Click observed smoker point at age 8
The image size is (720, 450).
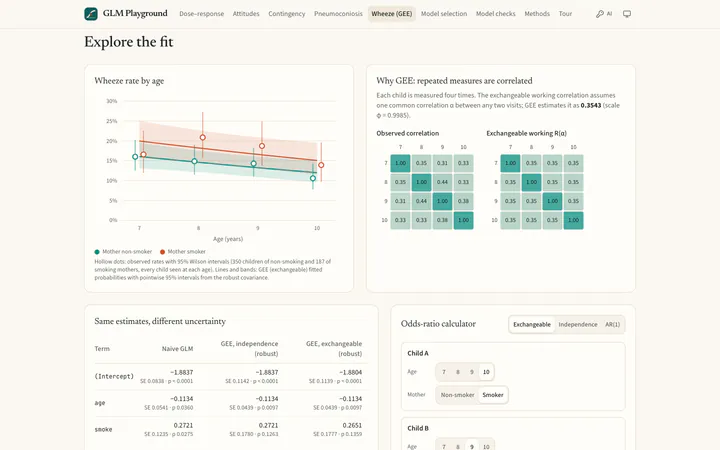202,137
